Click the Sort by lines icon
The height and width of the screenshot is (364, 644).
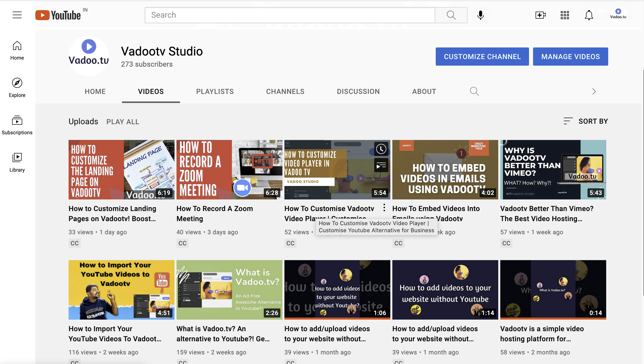568,121
